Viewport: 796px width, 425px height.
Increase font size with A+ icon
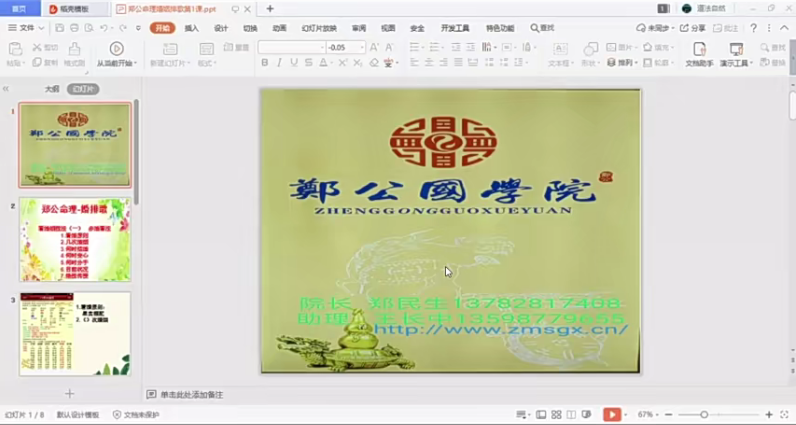(374, 47)
